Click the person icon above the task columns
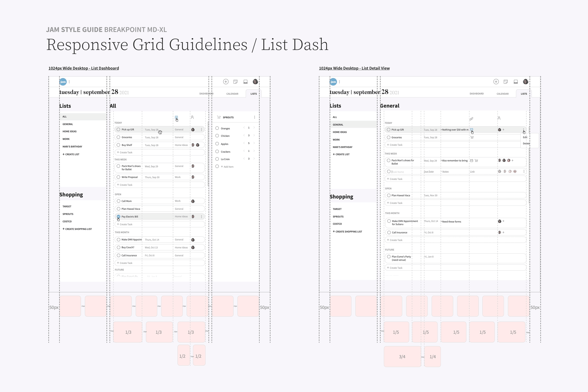 click(192, 117)
